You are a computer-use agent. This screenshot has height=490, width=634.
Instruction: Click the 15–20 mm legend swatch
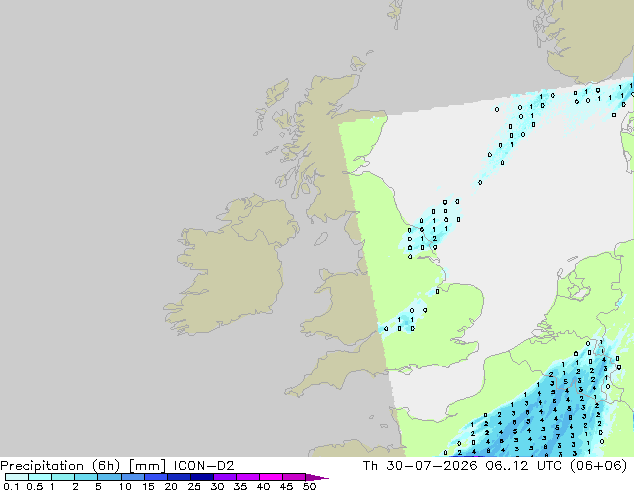tap(156, 477)
